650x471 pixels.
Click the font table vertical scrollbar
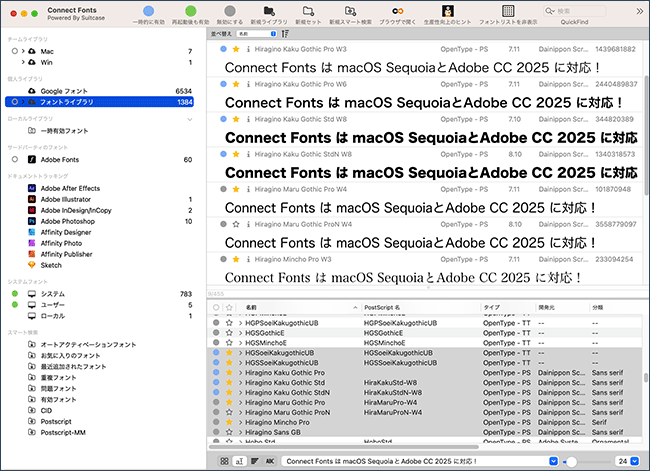click(646, 378)
